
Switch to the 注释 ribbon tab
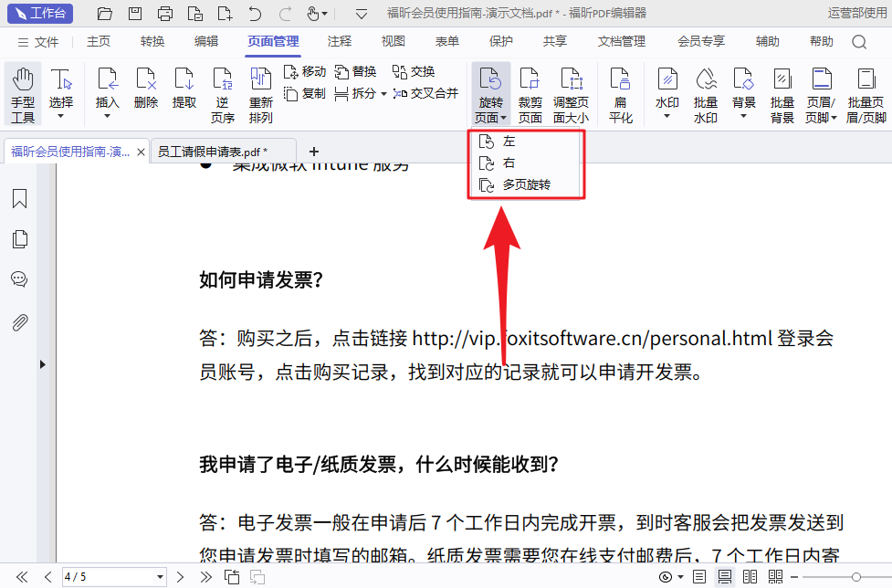tap(338, 41)
